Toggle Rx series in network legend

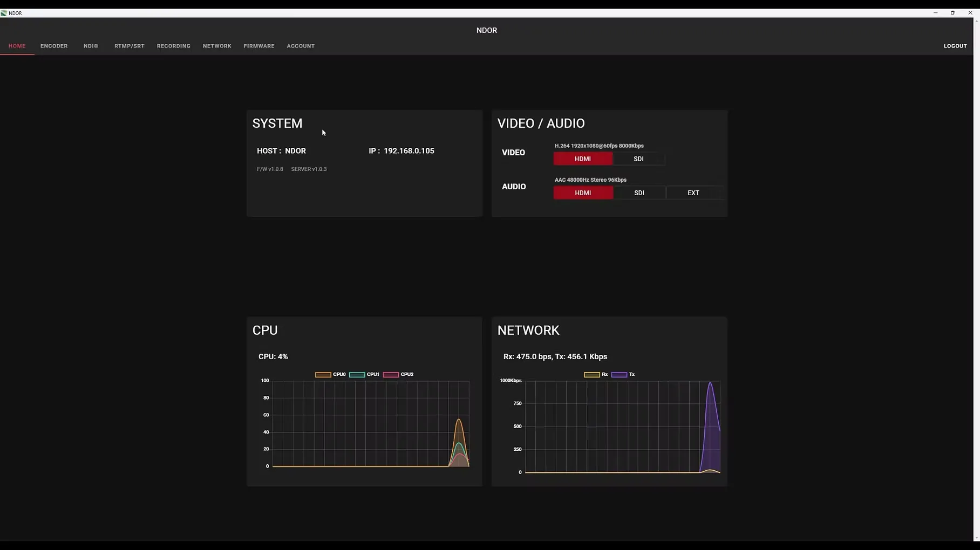(591, 375)
